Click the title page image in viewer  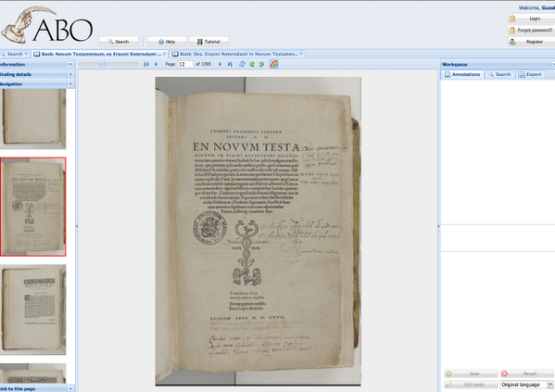[258, 232]
